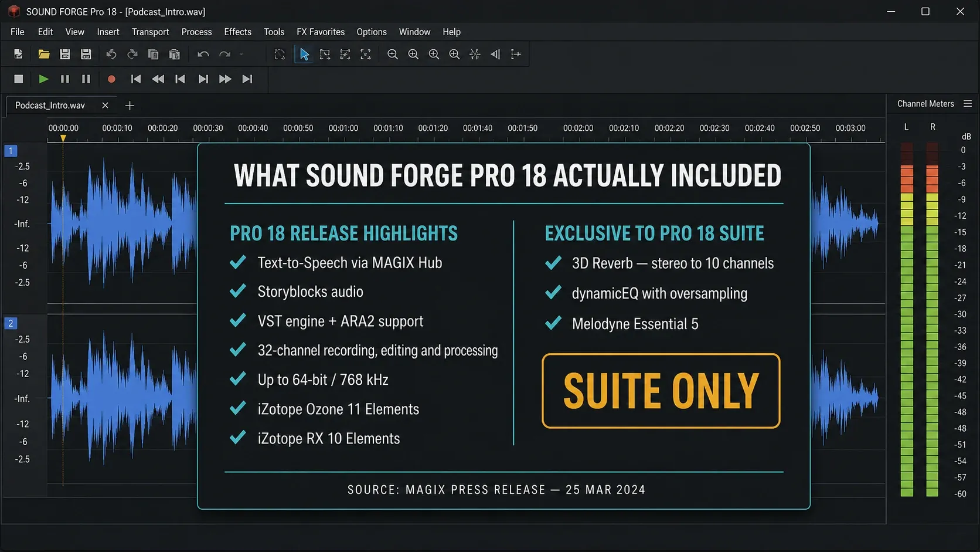
Task: Open the Insert menu
Action: tap(108, 32)
